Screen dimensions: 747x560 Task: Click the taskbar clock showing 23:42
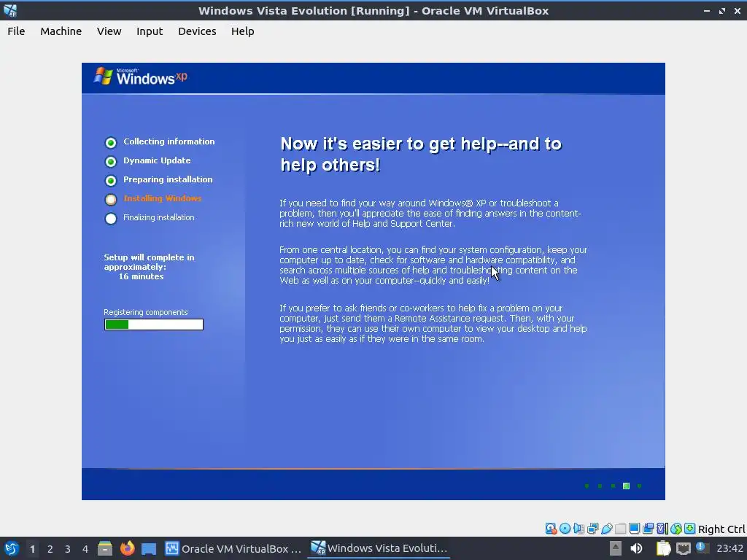[x=729, y=548]
